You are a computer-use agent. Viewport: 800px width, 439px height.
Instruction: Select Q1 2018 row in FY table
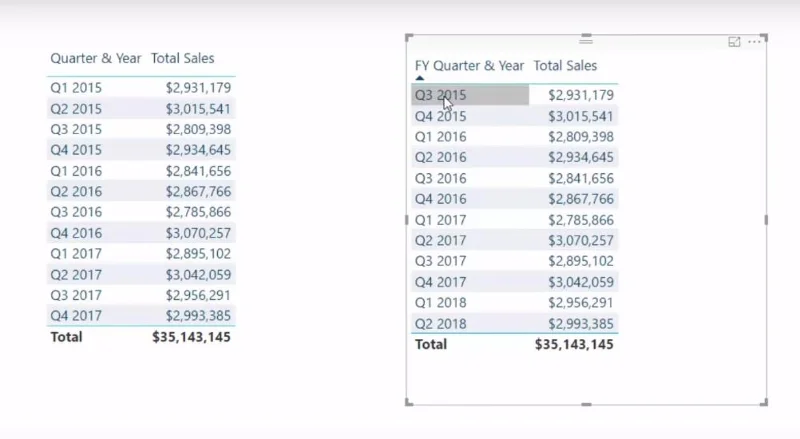pyautogui.click(x=515, y=303)
